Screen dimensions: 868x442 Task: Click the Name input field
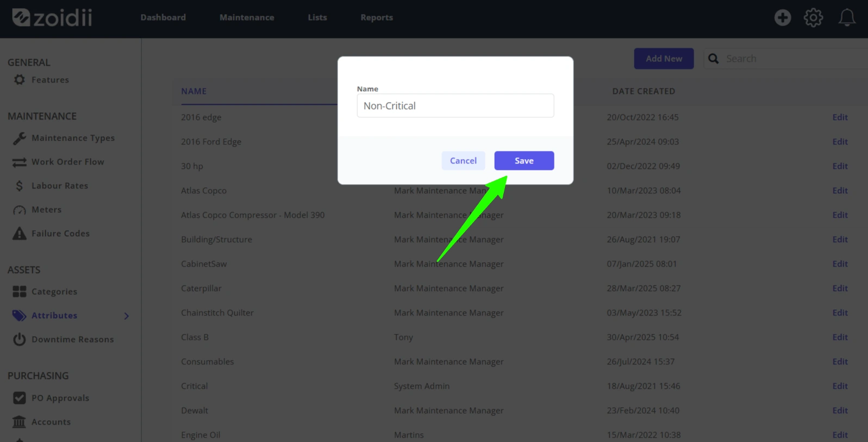[455, 106]
